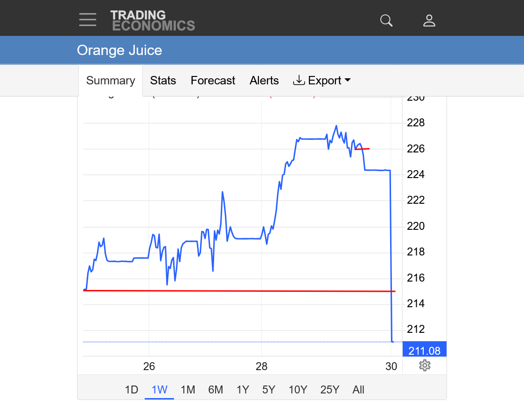Set chart range to 5Y
The height and width of the screenshot is (420, 524).
pos(269,390)
